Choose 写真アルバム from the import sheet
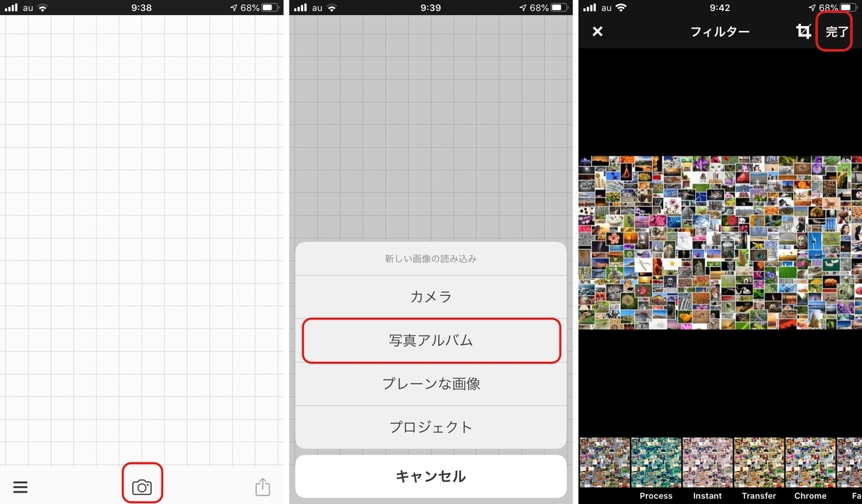 coord(430,341)
